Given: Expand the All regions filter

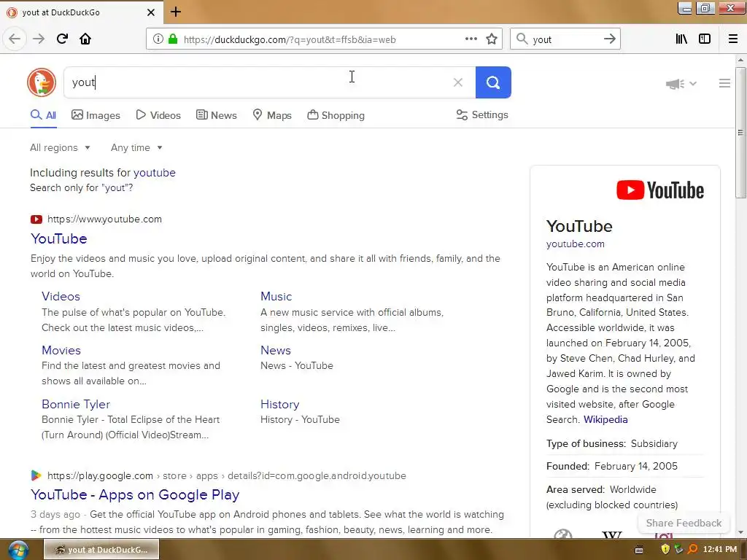Looking at the screenshot, I should 60,147.
